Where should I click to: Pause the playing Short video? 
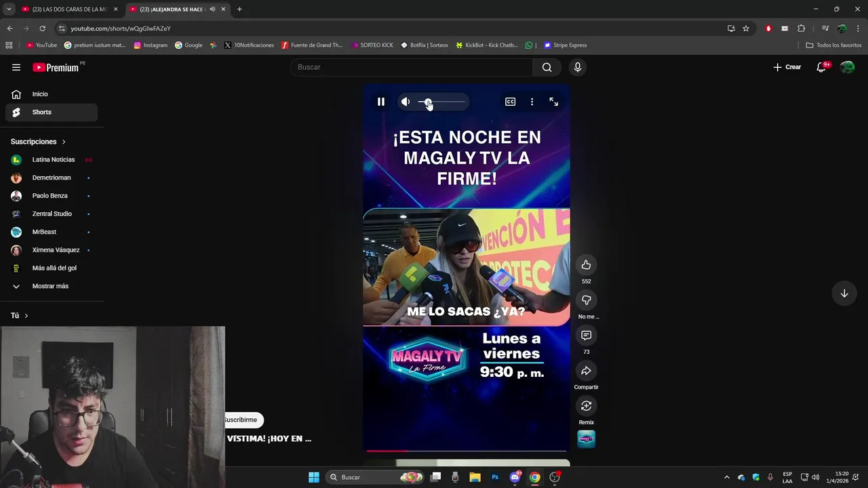tap(381, 102)
